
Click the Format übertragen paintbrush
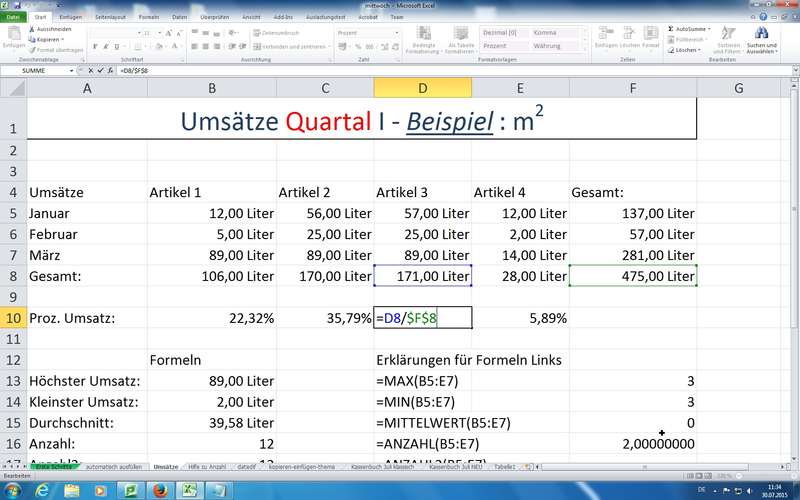(x=32, y=50)
